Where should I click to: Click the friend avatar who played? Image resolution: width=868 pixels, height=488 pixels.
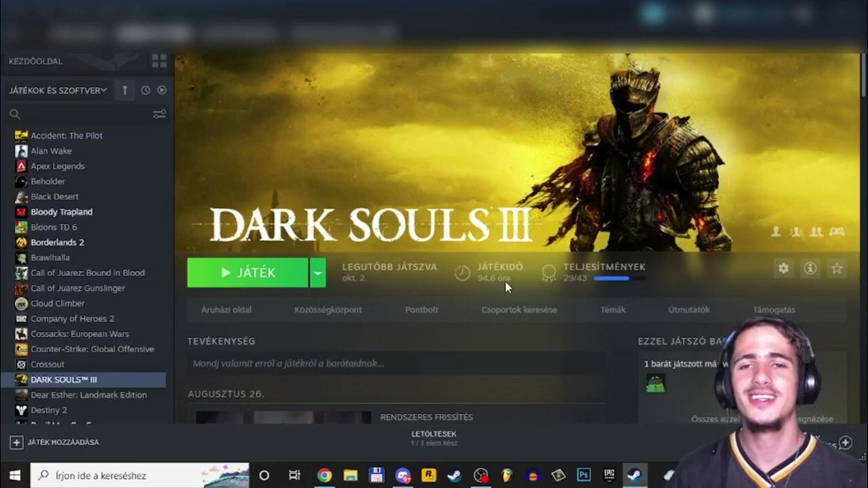click(x=656, y=383)
